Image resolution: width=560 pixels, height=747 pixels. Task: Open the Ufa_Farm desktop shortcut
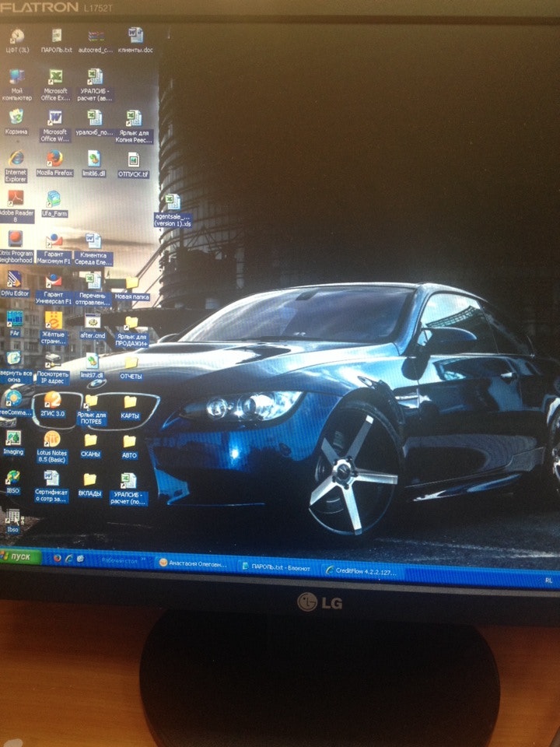coord(54,204)
